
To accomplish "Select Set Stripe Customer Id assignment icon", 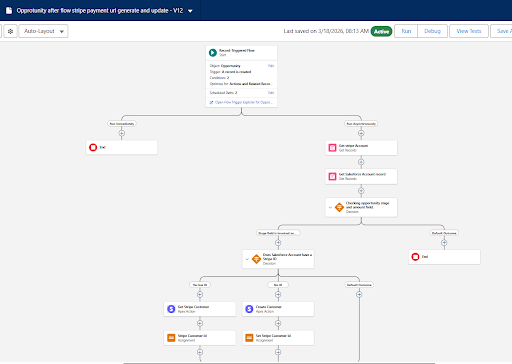I will (x=249, y=338).
